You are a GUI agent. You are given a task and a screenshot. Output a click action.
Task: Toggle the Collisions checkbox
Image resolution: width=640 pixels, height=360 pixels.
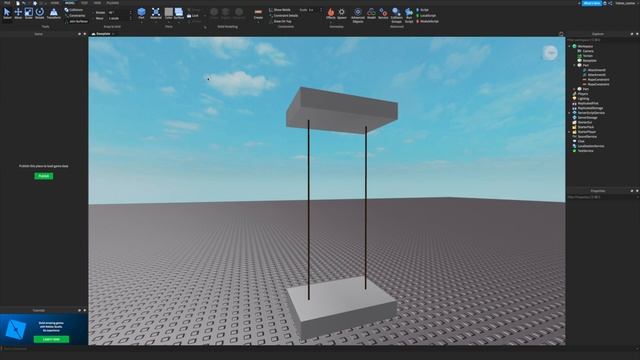[x=74, y=10]
